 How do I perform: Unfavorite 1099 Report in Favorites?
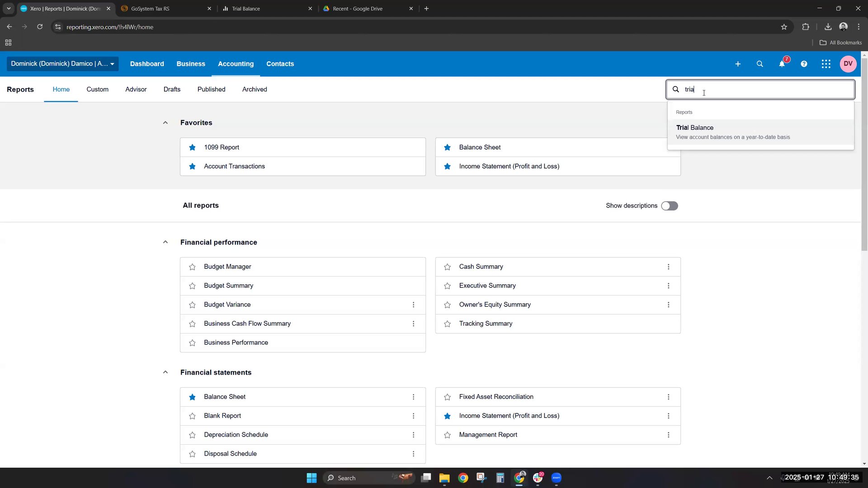pos(192,147)
